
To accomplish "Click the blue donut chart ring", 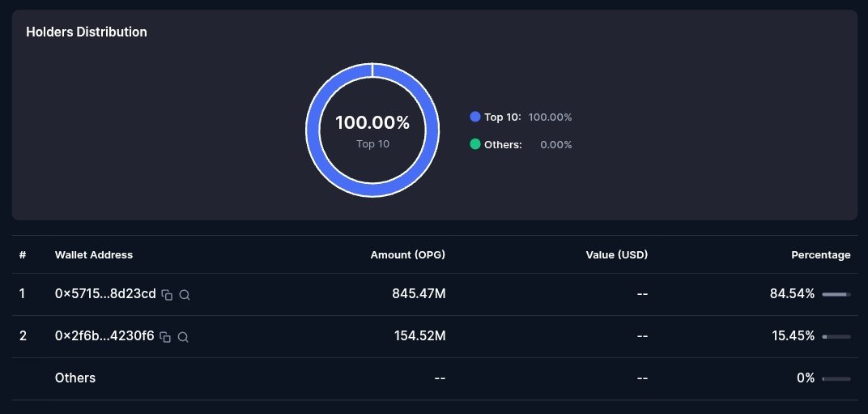I will [372, 190].
